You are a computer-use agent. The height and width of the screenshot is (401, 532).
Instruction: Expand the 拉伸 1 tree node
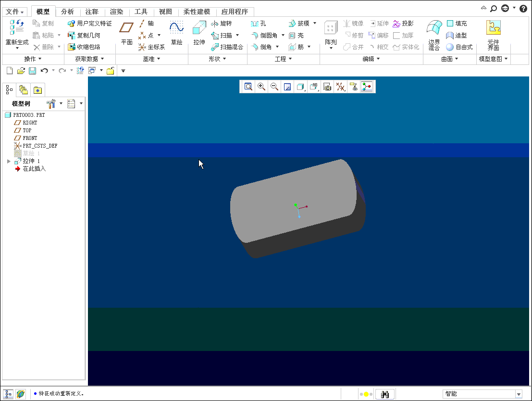click(9, 161)
